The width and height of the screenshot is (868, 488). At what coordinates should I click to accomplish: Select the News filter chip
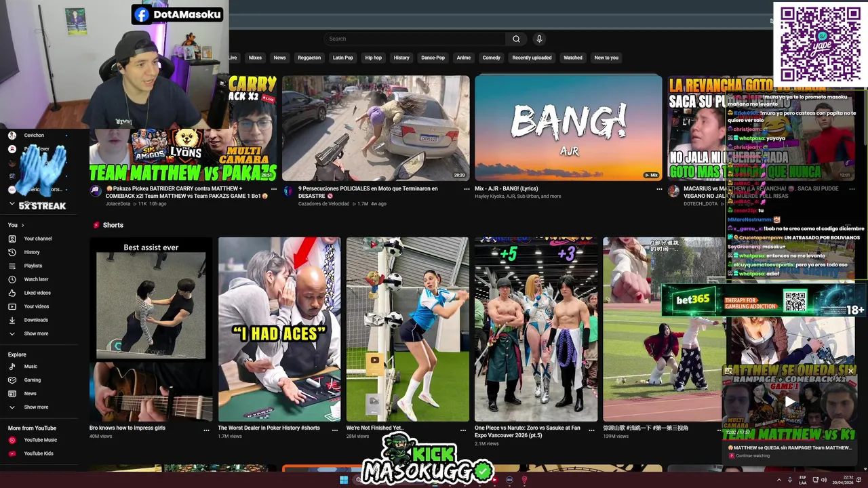[x=279, y=58]
